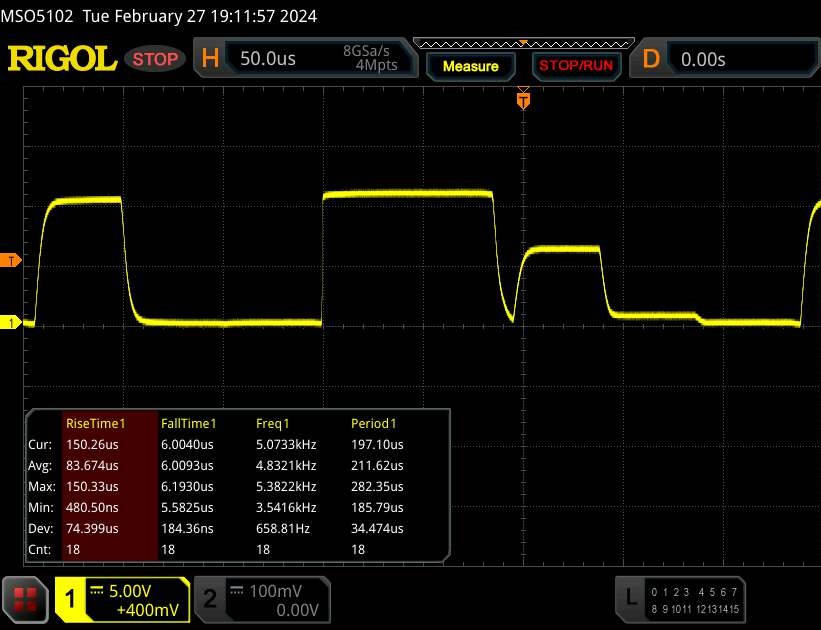
Task: Open logic analyzer L channels panel
Action: [680, 600]
